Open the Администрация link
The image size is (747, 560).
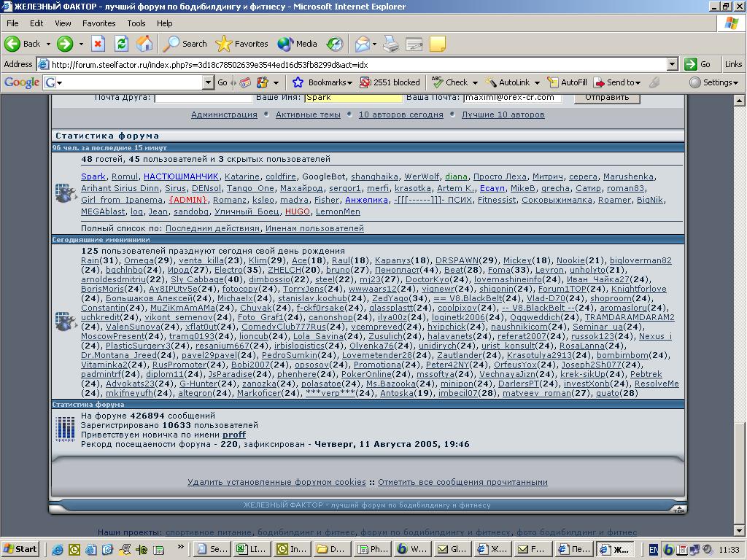click(224, 114)
